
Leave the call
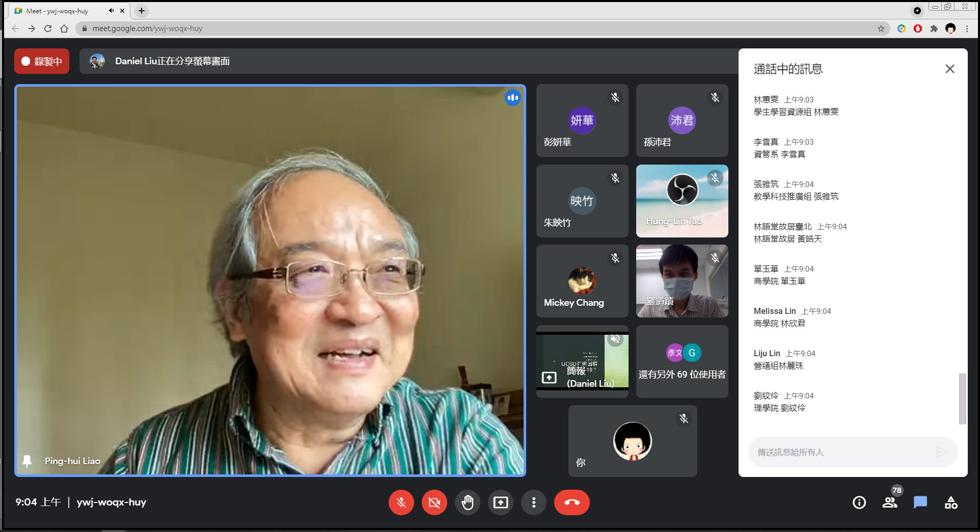click(571, 502)
